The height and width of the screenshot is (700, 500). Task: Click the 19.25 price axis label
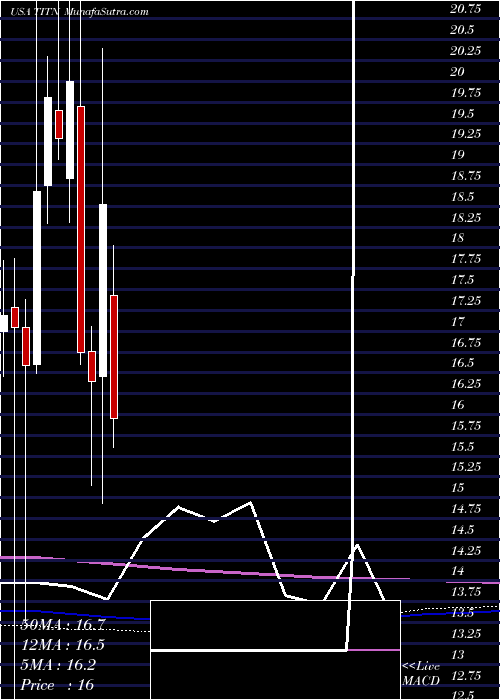tap(465, 134)
